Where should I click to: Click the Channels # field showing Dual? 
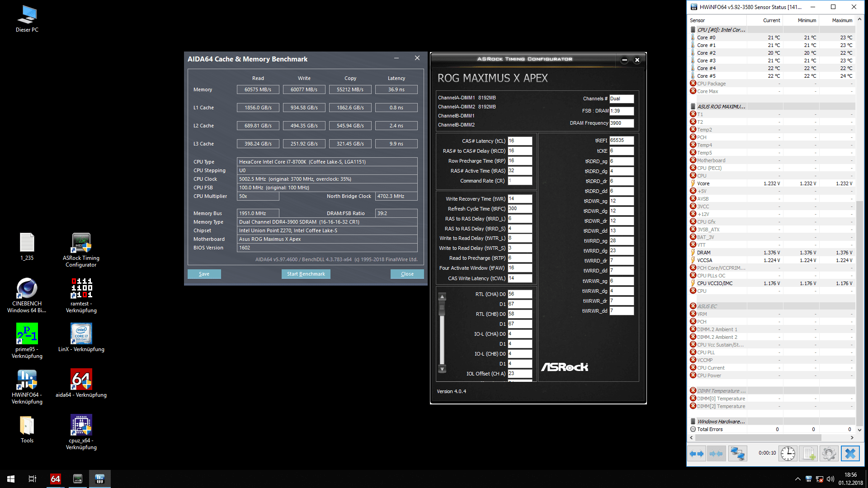pos(622,99)
